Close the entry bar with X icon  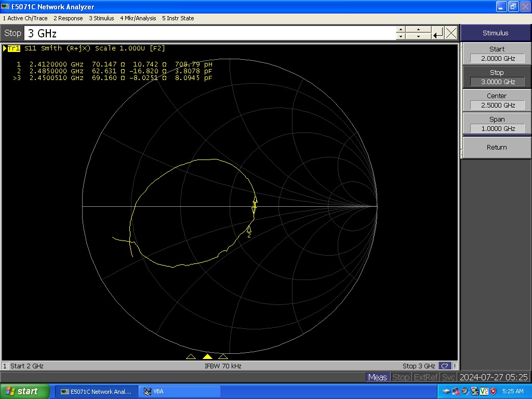tap(451, 33)
